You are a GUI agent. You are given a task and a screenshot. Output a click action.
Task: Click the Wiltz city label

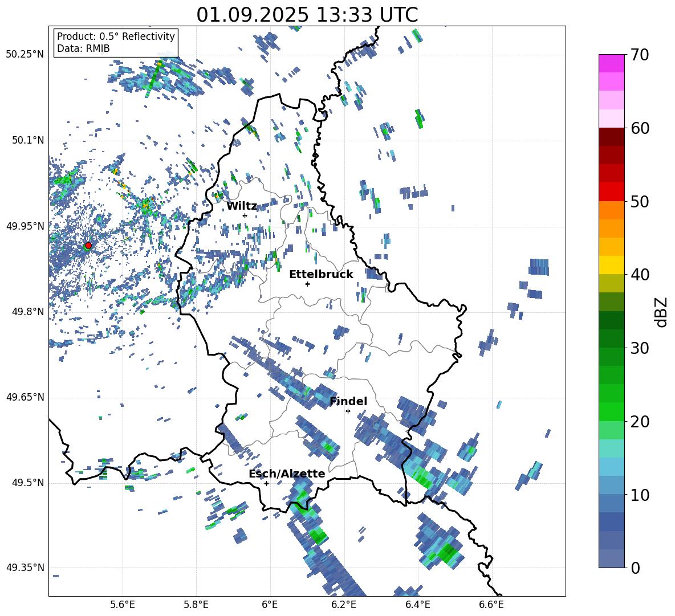[242, 206]
